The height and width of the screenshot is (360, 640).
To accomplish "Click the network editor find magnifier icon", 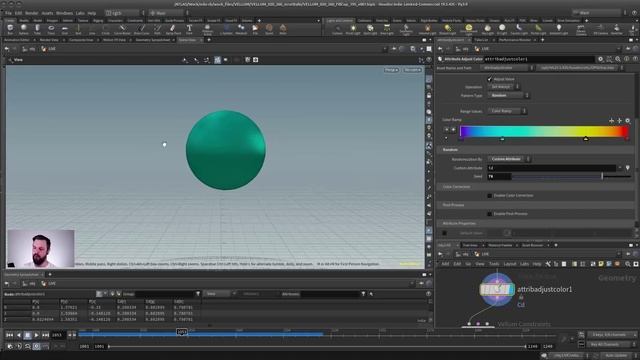I will [628, 264].
